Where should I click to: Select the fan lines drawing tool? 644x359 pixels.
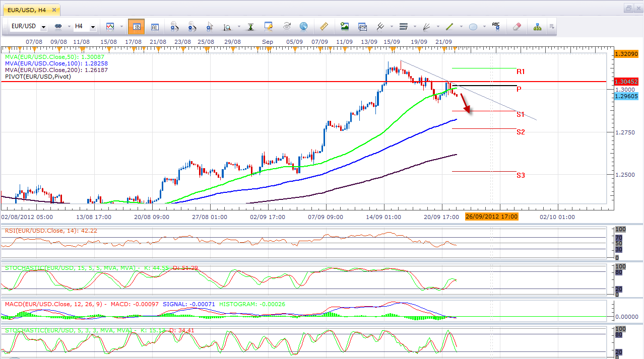tap(426, 26)
